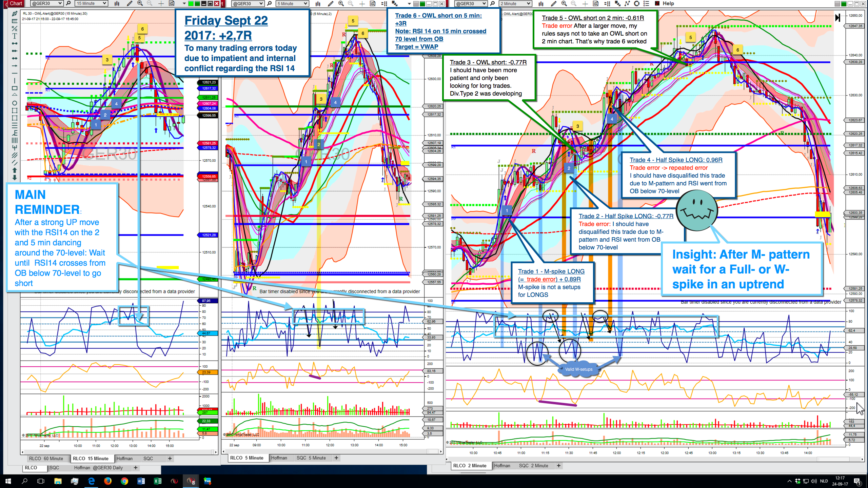Zoom out on the 5 Minute chart
868x488 pixels.
[351, 3]
